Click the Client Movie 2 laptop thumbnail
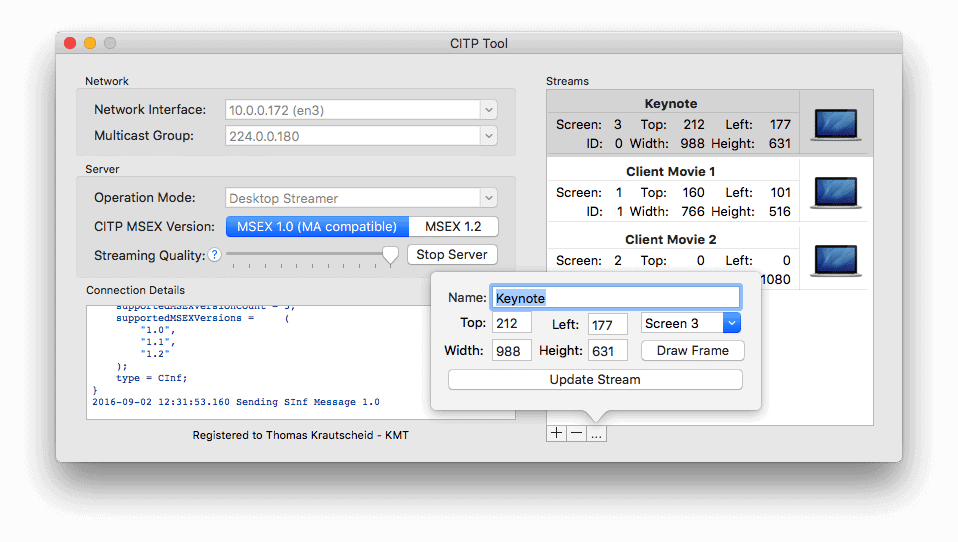The height and width of the screenshot is (542, 958). tap(836, 260)
